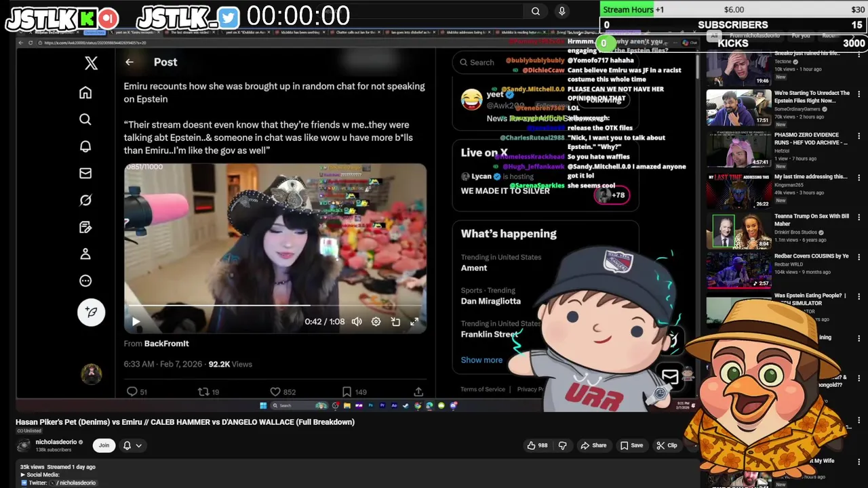Open options for Redbar COUSINS video
This screenshot has width=868, height=488.
pyautogui.click(x=859, y=257)
